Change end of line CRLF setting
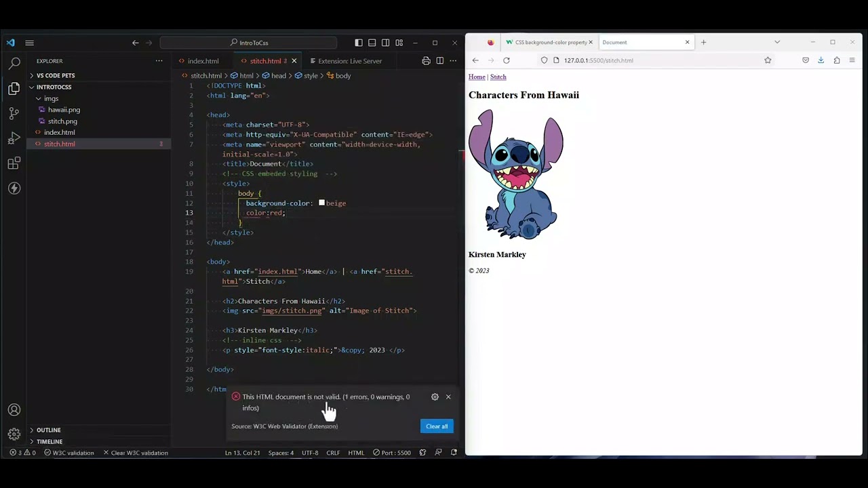Image resolution: width=868 pixels, height=488 pixels. (x=333, y=453)
